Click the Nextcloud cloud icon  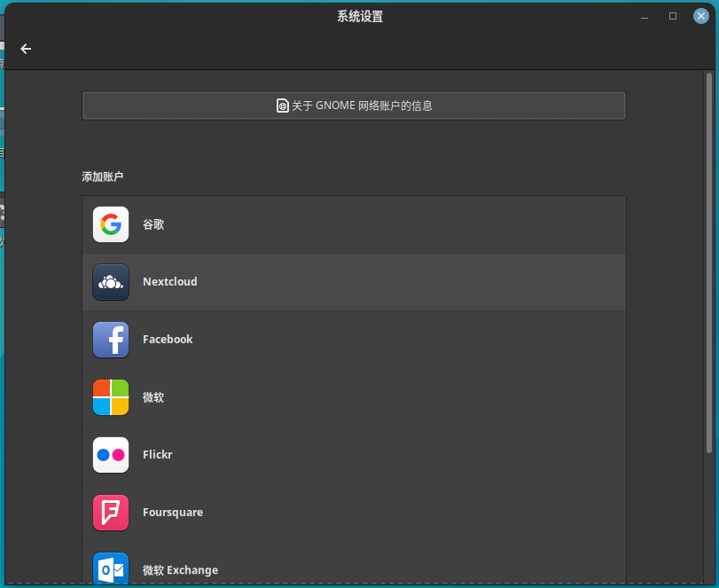(111, 282)
